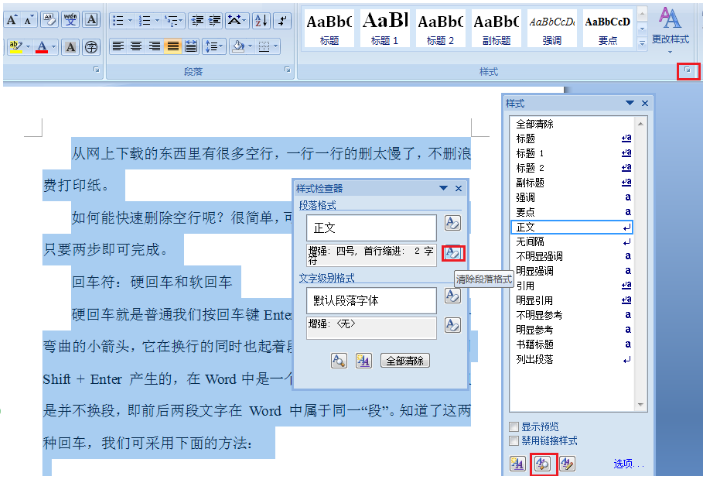Open the Asian Layout tool

point(236,20)
